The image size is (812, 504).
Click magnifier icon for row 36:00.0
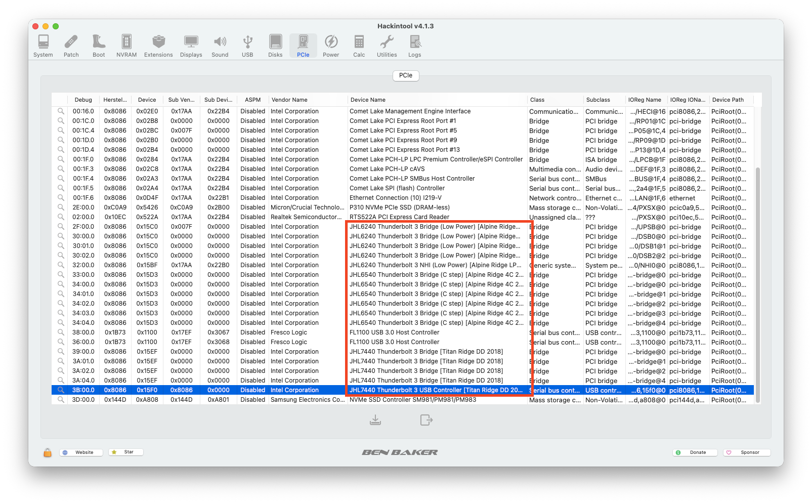[61, 342]
